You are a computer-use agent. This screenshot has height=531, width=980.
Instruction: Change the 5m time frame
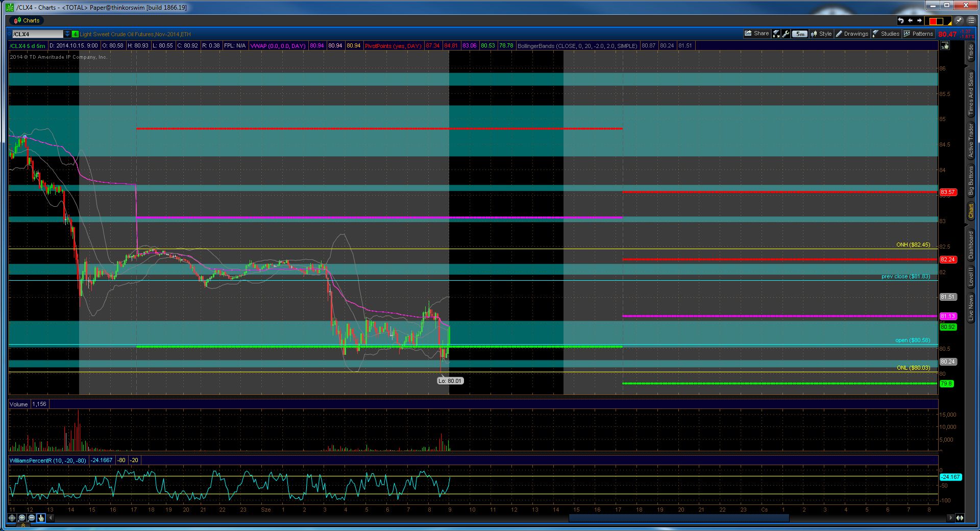pos(800,34)
